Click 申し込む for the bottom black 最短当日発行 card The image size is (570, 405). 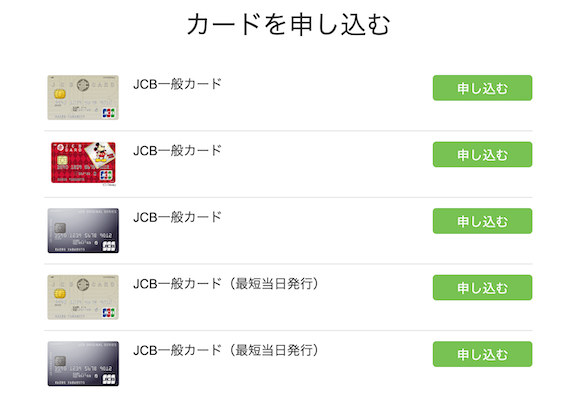click(482, 354)
